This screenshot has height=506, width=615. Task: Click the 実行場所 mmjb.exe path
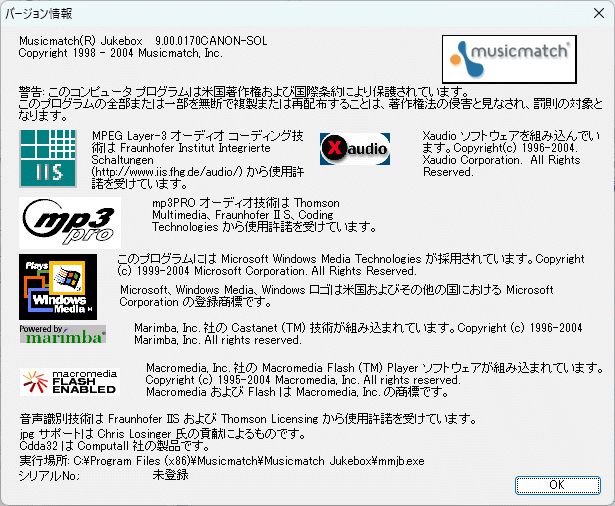tap(222, 460)
